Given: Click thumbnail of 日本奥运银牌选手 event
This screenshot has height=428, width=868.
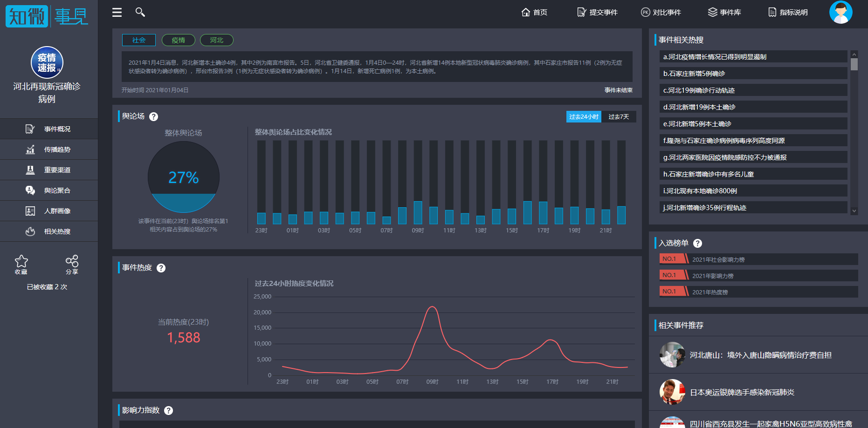Looking at the screenshot, I should pos(672,392).
